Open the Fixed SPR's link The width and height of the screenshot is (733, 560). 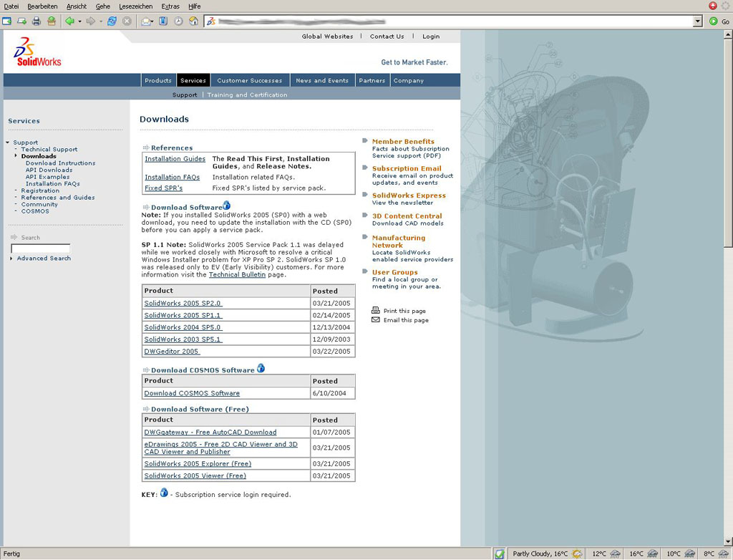pos(164,188)
